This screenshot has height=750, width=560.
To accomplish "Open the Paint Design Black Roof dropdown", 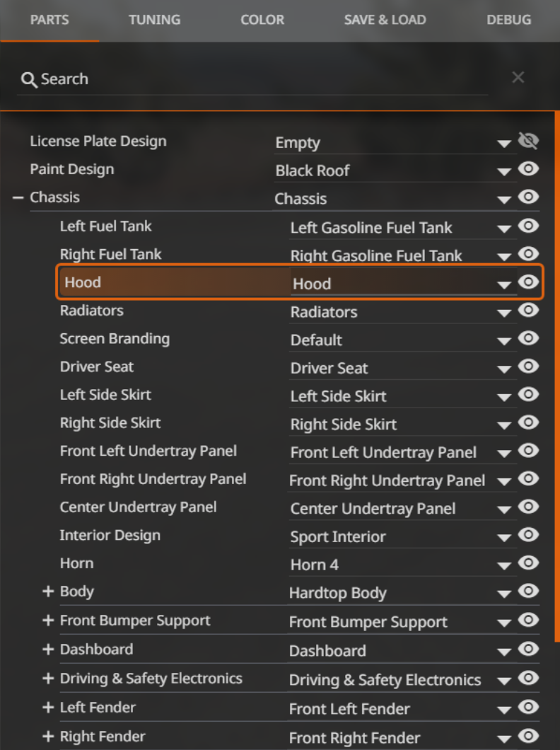I will pos(503,171).
